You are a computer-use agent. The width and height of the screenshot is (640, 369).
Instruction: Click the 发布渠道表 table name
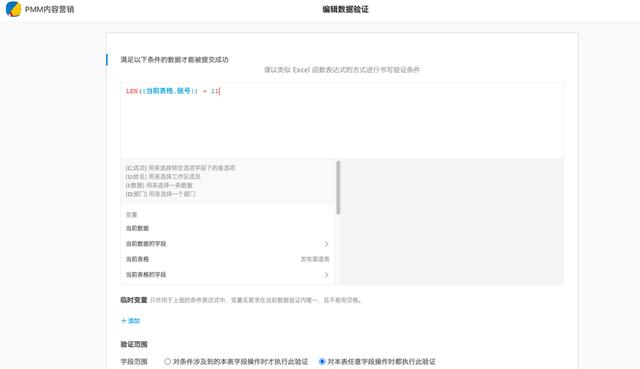pyautogui.click(x=315, y=259)
